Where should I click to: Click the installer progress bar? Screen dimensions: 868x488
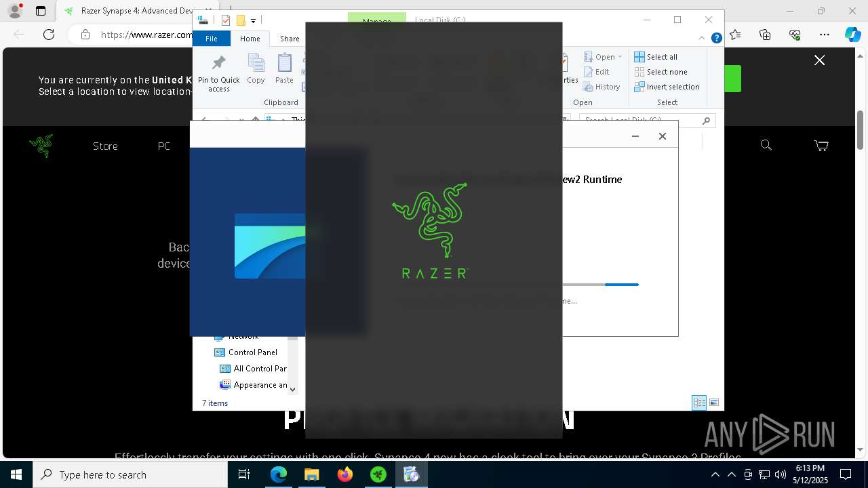click(x=600, y=285)
